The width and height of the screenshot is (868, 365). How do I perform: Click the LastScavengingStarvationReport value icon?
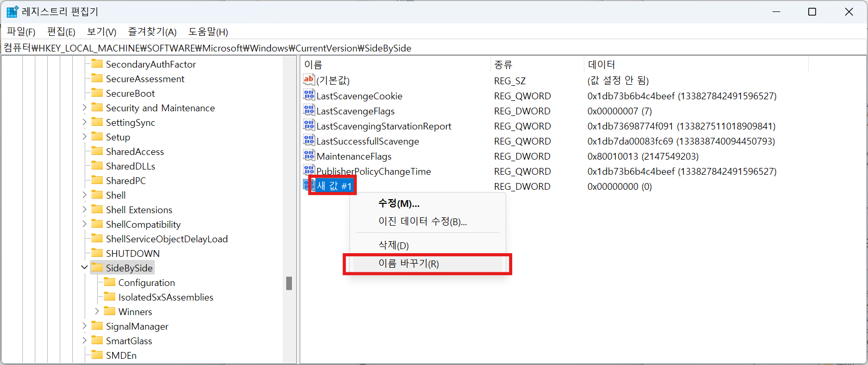[309, 125]
